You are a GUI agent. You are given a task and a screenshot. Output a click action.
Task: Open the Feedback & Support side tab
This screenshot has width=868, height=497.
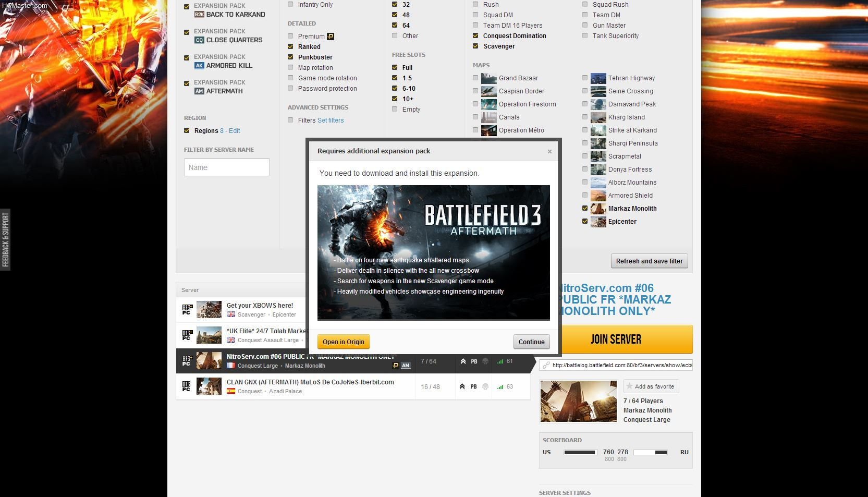coord(5,239)
